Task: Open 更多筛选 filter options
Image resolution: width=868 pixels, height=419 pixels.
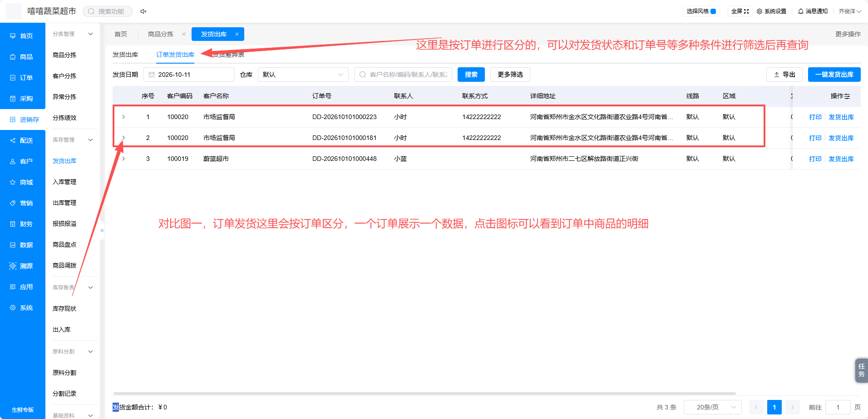Action: [510, 75]
